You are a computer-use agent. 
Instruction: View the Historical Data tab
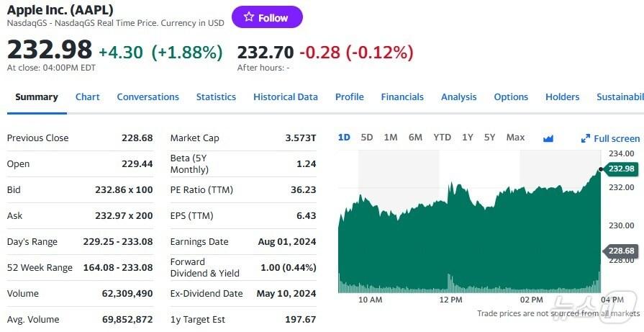285,97
